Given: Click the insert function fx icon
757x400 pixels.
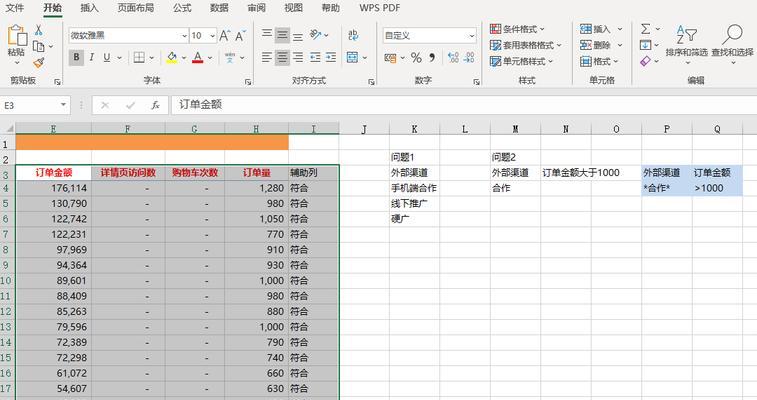Looking at the screenshot, I should tap(155, 104).
